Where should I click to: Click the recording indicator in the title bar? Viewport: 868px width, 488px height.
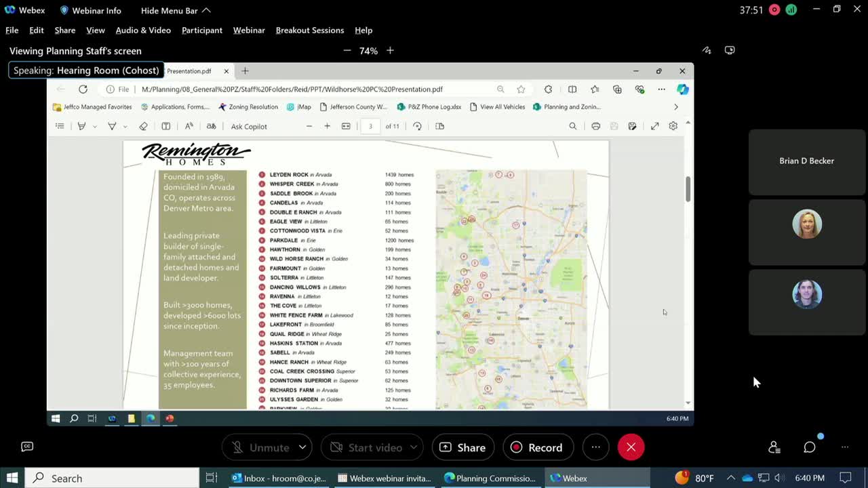point(774,10)
